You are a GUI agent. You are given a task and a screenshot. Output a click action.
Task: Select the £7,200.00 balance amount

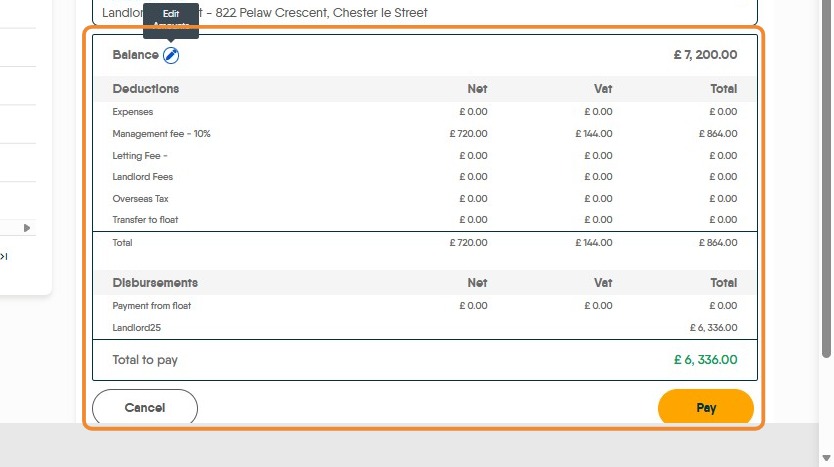[705, 55]
